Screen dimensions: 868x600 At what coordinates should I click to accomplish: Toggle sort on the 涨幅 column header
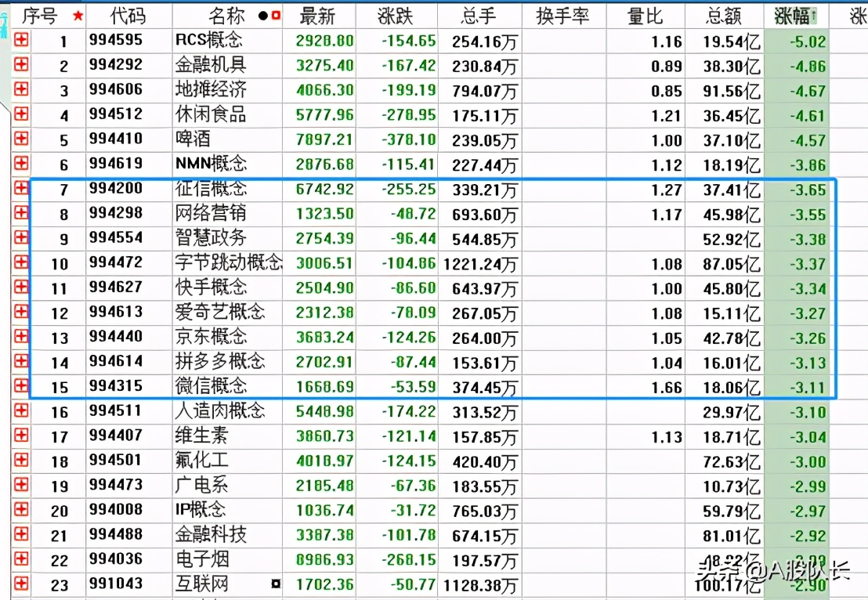coord(795,16)
